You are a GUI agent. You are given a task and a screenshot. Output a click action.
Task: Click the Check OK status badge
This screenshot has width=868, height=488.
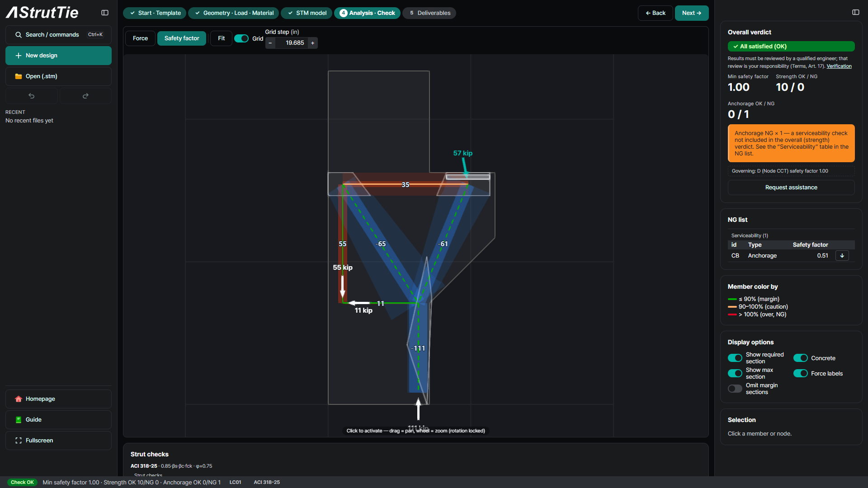click(22, 482)
